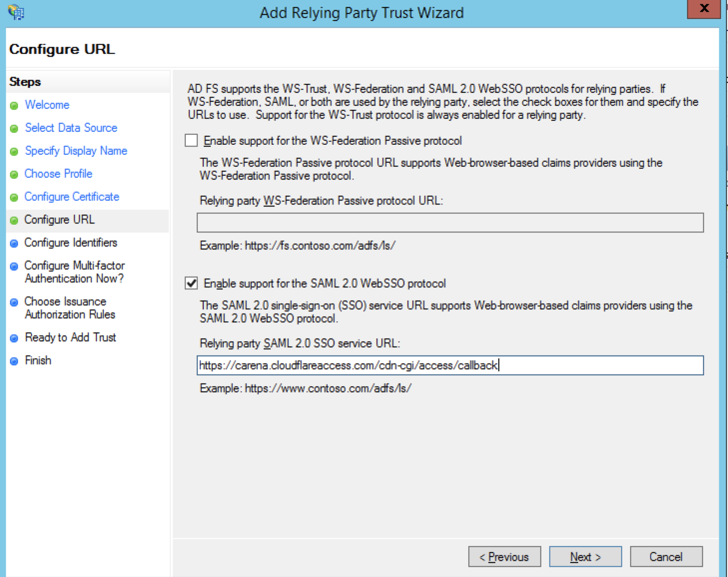The width and height of the screenshot is (728, 577).
Task: Click the blue bullet beside Configure Identifiers
Action: (15, 243)
